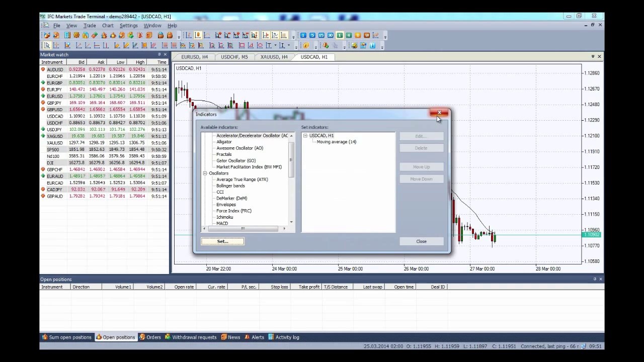The width and height of the screenshot is (644, 362).
Task: Select Ichimoku indicator in the list
Action: tap(224, 217)
